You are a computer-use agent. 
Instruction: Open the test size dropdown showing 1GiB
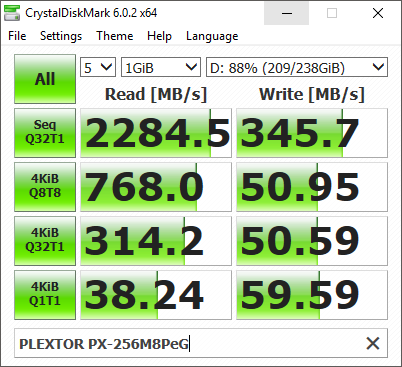[x=161, y=67]
